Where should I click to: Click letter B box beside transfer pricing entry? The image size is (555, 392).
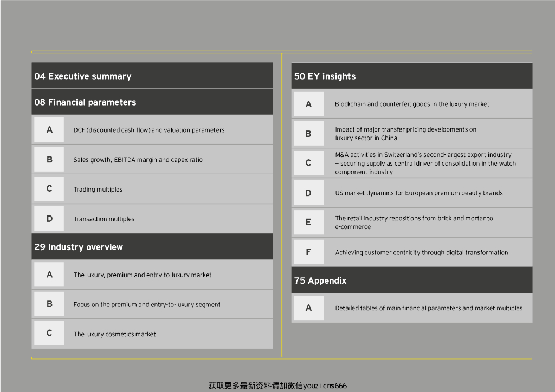[308, 133]
